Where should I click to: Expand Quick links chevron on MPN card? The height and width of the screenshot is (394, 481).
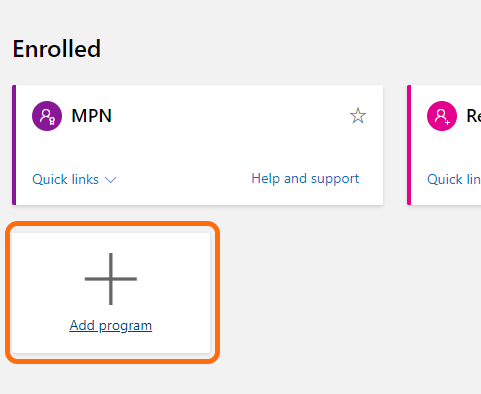coord(110,180)
